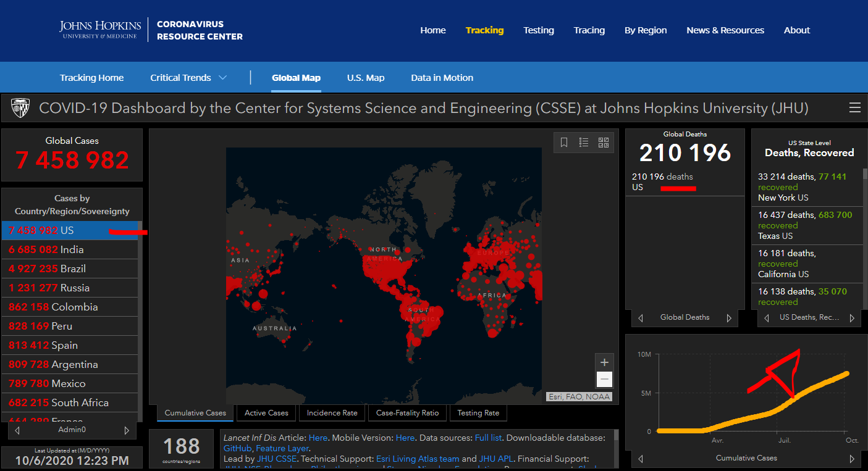The image size is (868, 471).
Task: Switch to Data in Motion tab
Action: click(x=442, y=78)
